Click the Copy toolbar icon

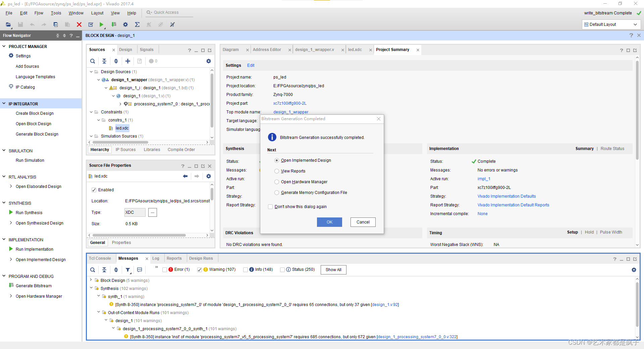pos(56,24)
